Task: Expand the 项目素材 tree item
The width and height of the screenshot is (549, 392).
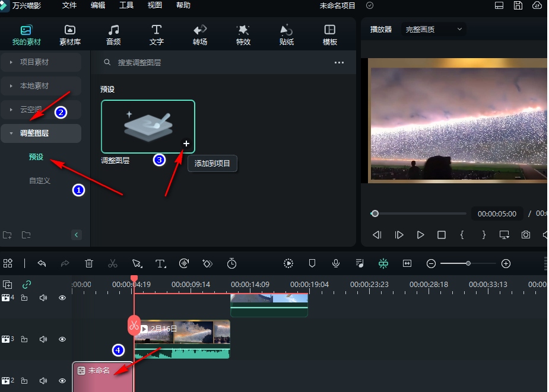Action: [x=34, y=62]
